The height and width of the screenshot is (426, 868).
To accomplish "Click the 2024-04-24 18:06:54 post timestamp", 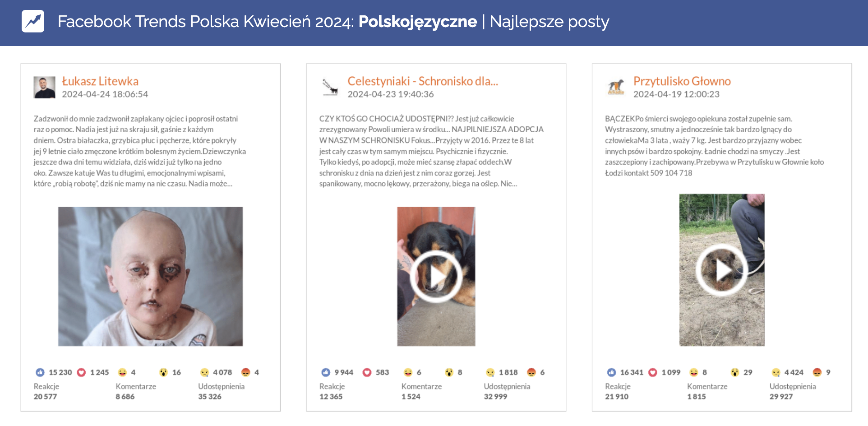I will tap(105, 94).
